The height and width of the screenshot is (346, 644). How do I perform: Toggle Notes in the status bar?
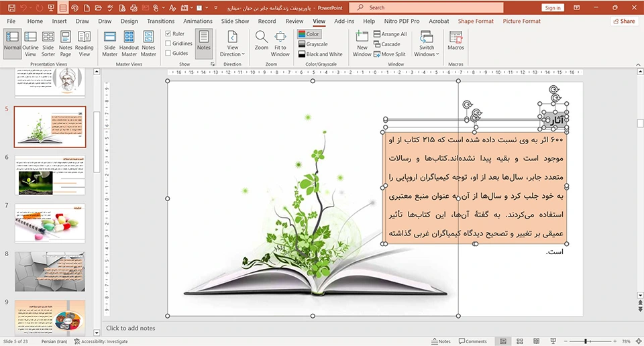point(441,341)
